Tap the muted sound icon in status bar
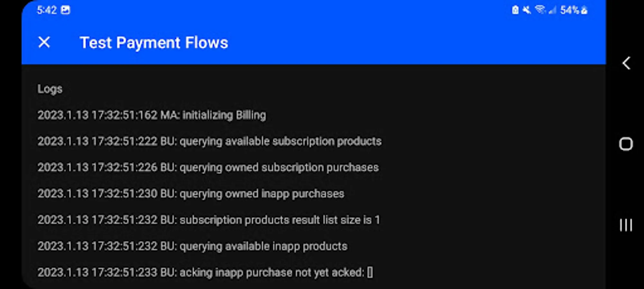 tap(527, 10)
